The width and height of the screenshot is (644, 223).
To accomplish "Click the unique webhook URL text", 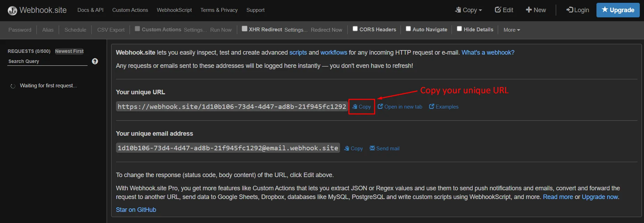I will (232, 107).
